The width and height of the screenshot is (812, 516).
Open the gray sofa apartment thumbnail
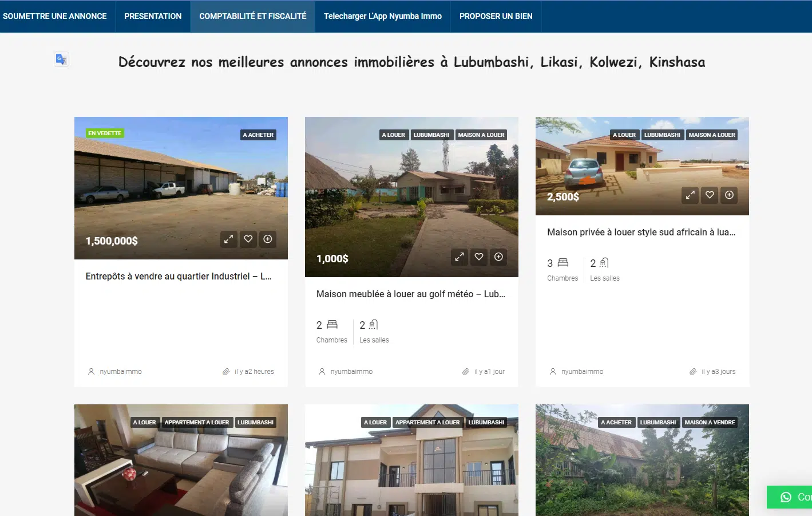(181, 460)
